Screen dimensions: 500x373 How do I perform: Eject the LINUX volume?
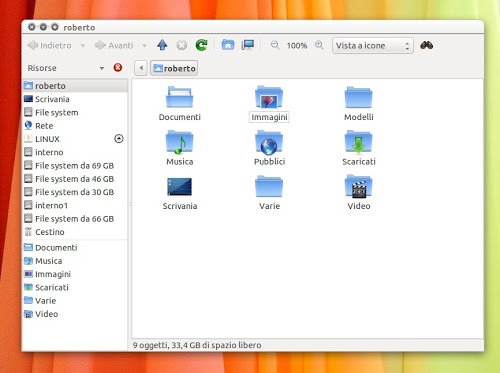click(x=119, y=139)
